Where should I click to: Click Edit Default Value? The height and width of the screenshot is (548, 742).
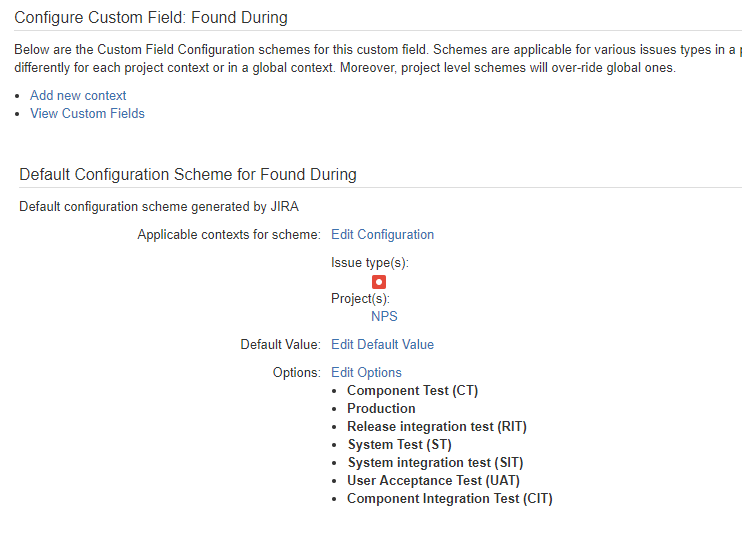(382, 345)
